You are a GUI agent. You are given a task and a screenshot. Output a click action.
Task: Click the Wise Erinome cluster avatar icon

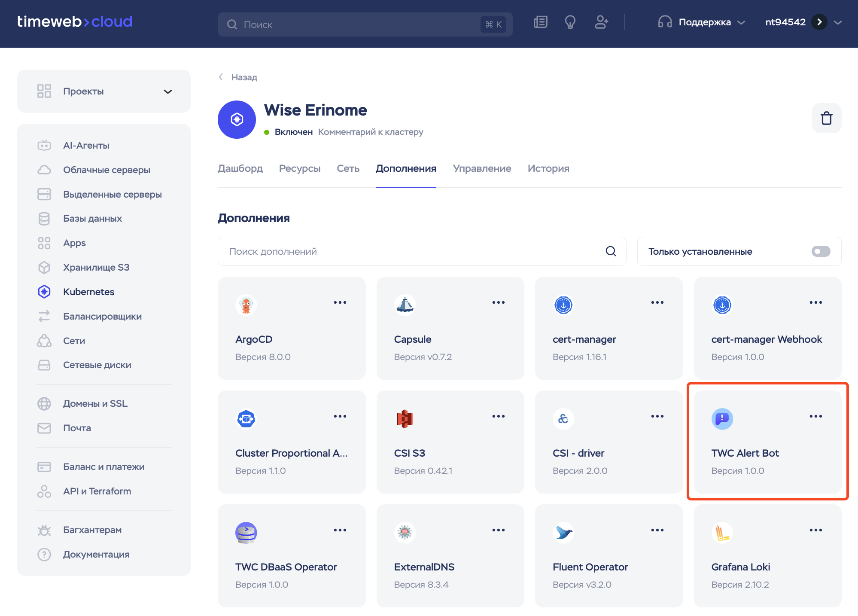click(x=237, y=119)
